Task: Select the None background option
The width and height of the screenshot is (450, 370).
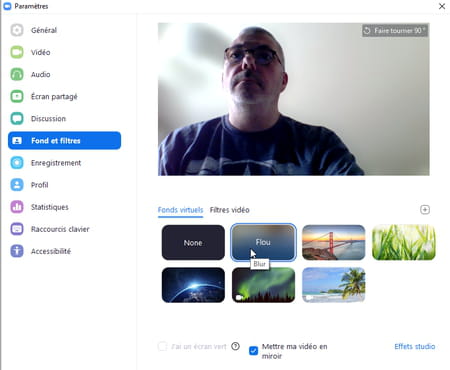Action: point(193,242)
